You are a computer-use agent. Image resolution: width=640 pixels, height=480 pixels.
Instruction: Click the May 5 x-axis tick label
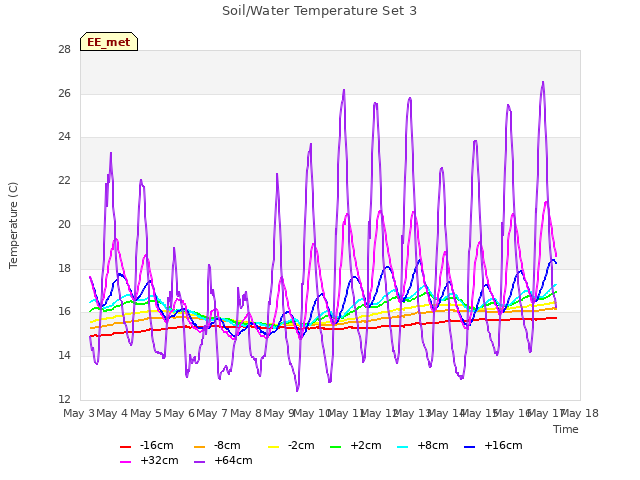click(146, 413)
